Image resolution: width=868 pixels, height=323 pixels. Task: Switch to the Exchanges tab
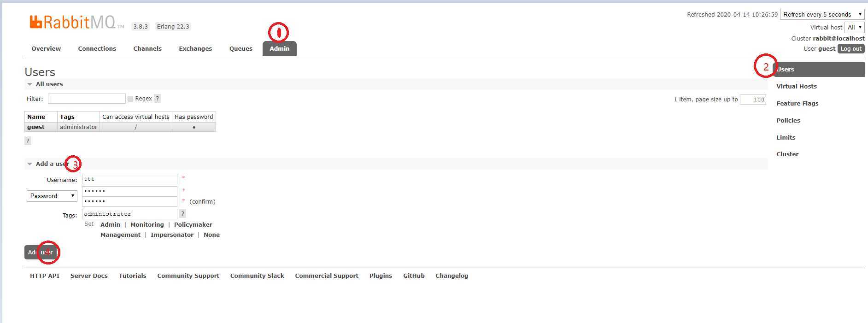pos(195,48)
